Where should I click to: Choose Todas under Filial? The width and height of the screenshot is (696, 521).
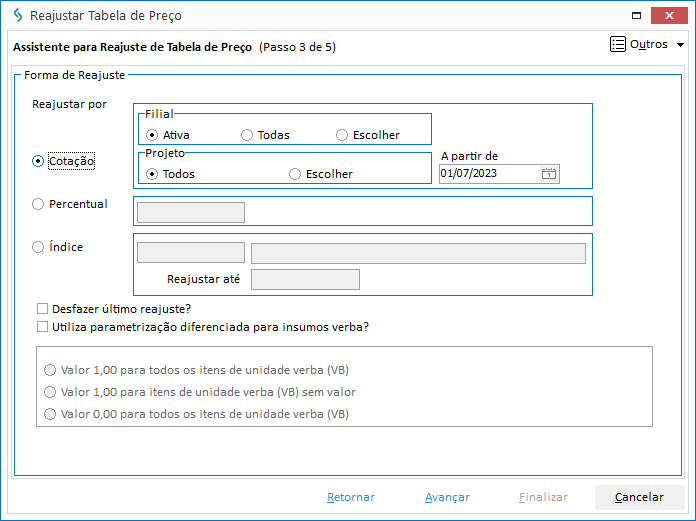[247, 135]
